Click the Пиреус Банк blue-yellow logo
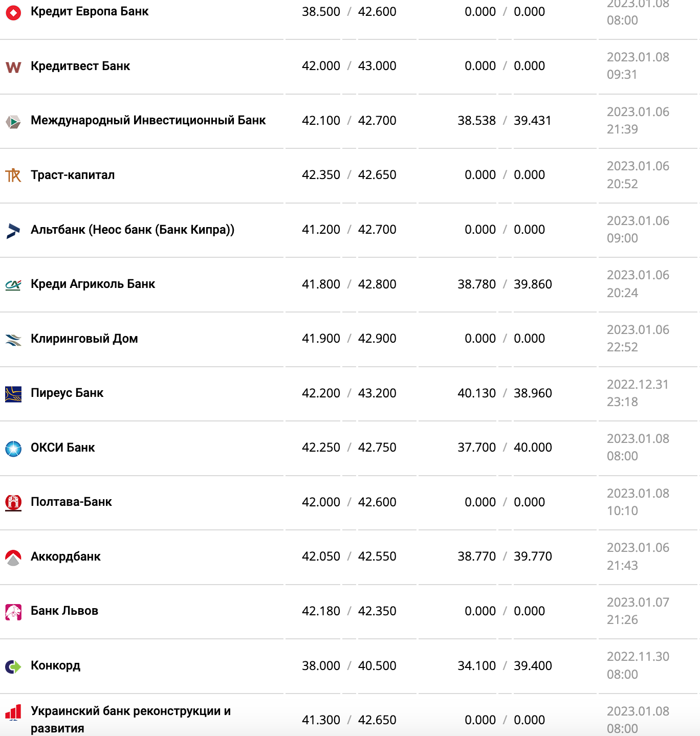This screenshot has height=736, width=700. (13, 394)
